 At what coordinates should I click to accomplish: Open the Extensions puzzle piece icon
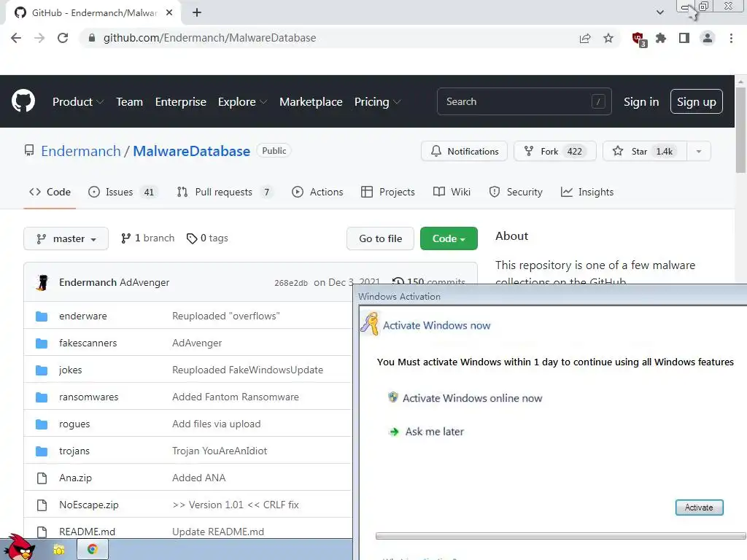[661, 38]
